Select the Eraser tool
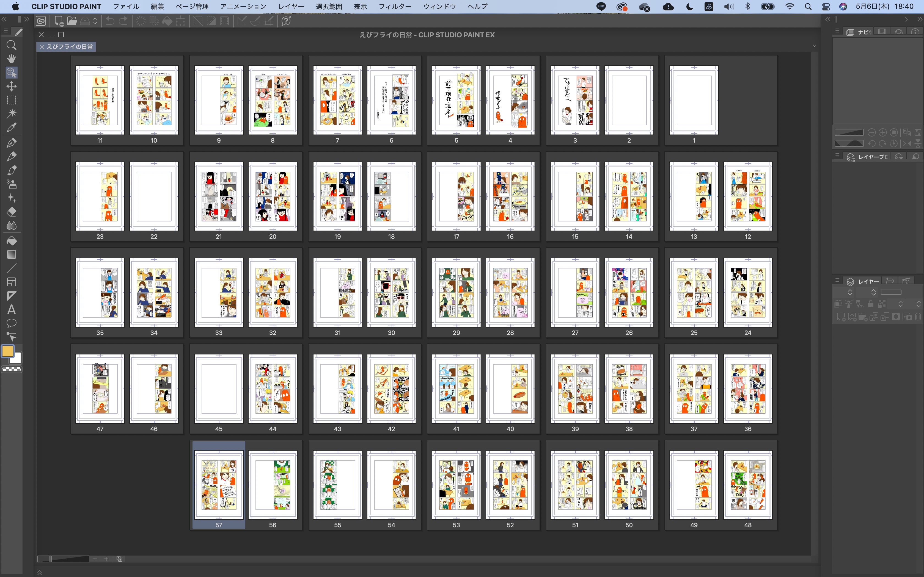The height and width of the screenshot is (577, 924). coord(12,212)
